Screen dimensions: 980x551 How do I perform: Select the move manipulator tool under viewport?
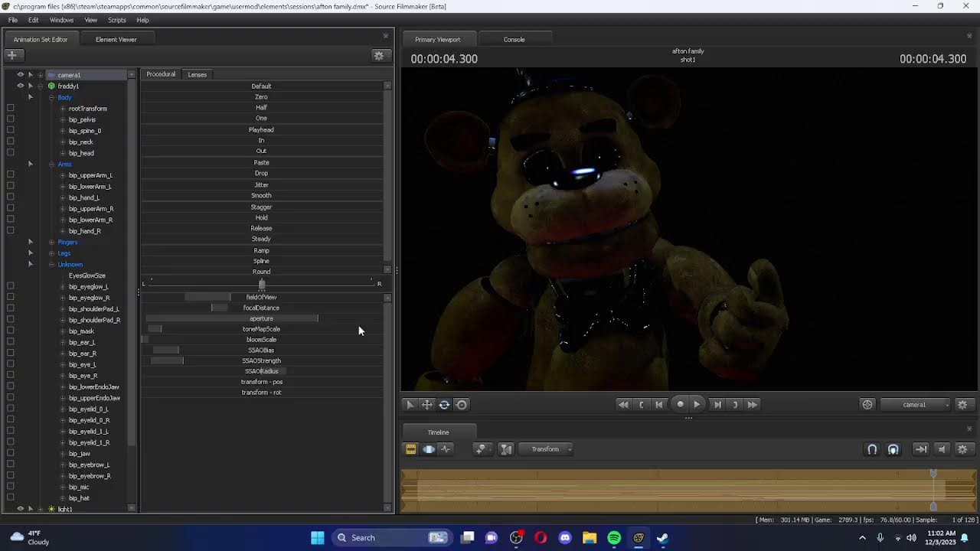click(426, 405)
